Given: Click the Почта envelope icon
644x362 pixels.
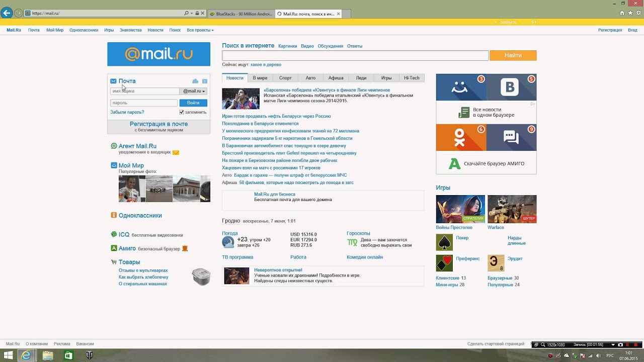Looking at the screenshot, I should [114, 81].
